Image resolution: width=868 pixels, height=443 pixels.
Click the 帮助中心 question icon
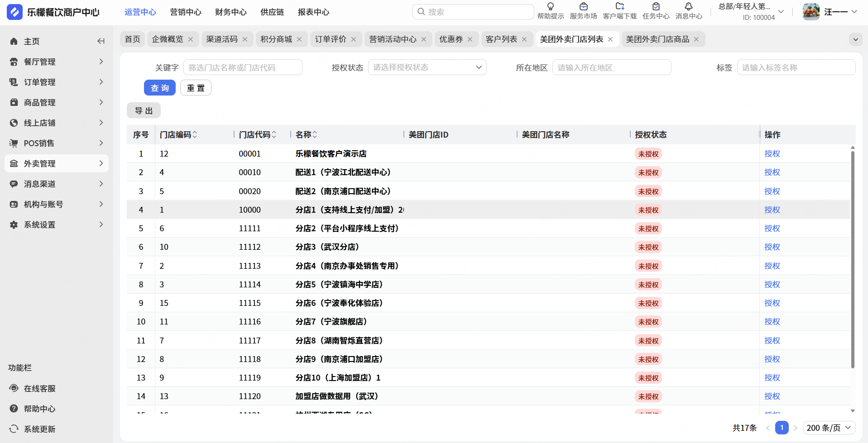point(14,409)
